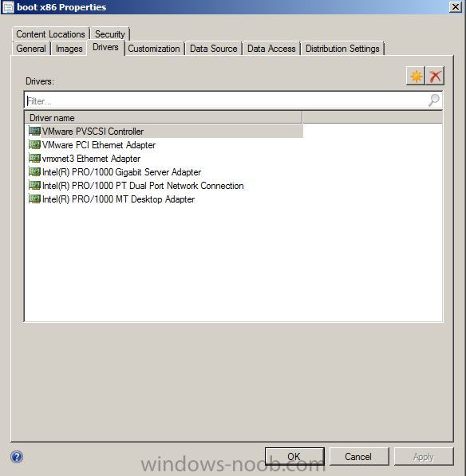Switch to the Content Locations tab
Image resolution: width=466 pixels, height=476 pixels.
tap(50, 34)
